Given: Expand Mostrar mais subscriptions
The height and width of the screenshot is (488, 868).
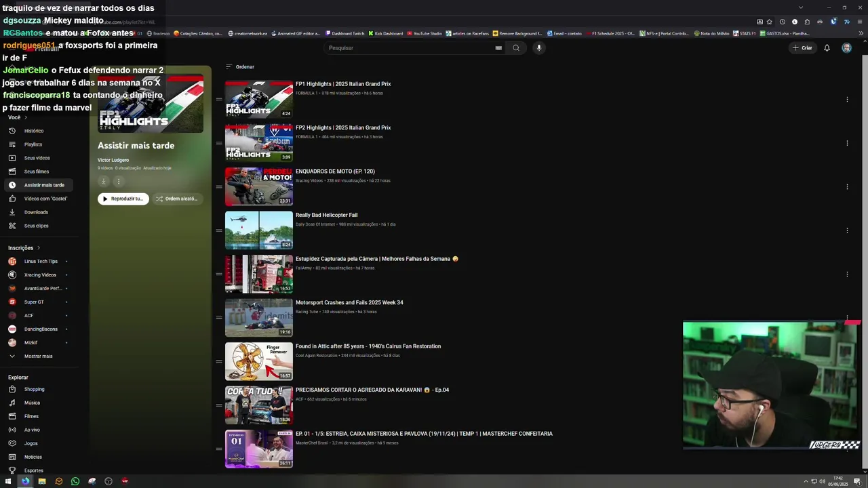Looking at the screenshot, I should point(38,356).
